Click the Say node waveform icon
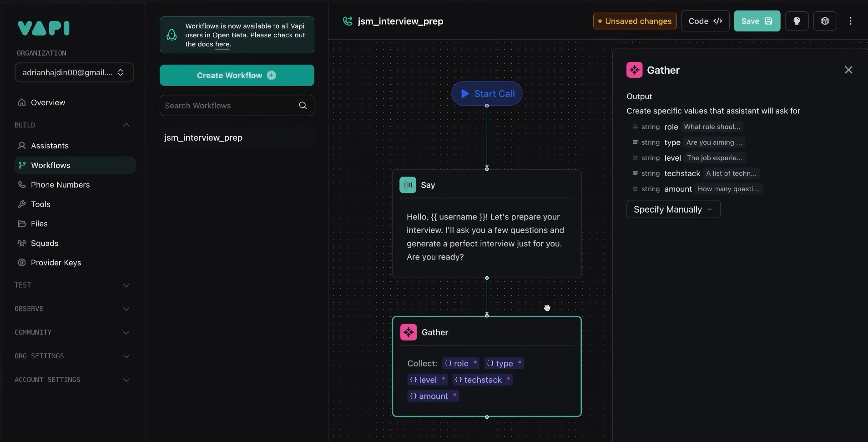This screenshot has width=868, height=442. tap(408, 185)
